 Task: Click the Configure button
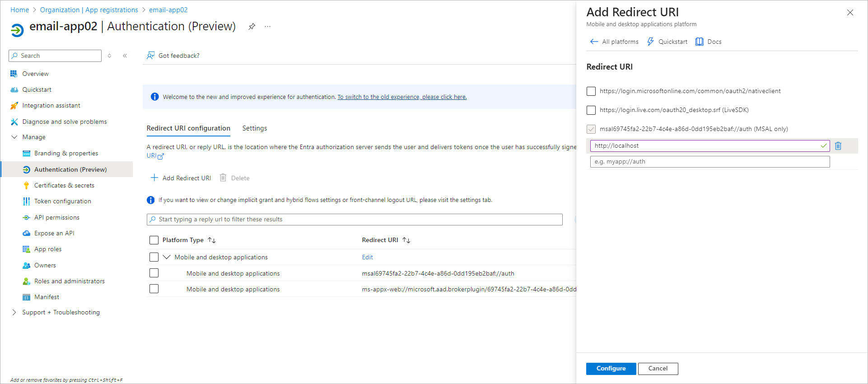(x=611, y=369)
